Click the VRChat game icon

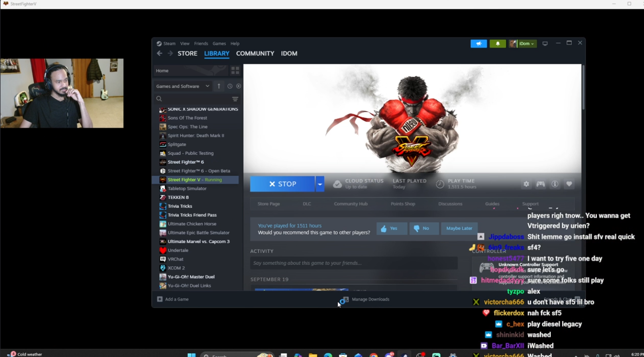[163, 259]
